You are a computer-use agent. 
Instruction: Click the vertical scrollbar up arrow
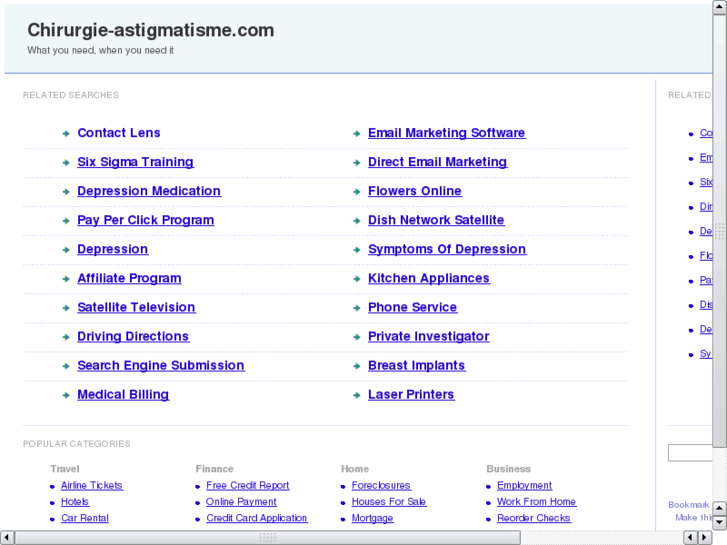(720, 6)
